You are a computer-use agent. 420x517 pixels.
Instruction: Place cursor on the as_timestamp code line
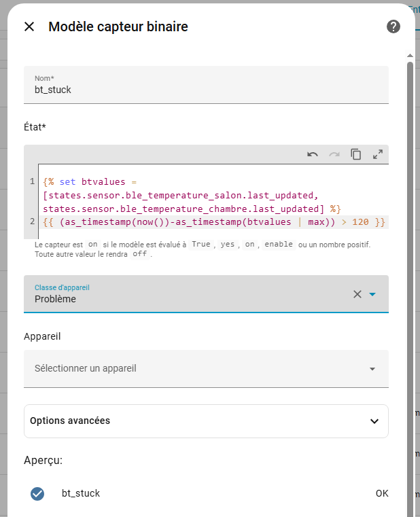coord(204,222)
